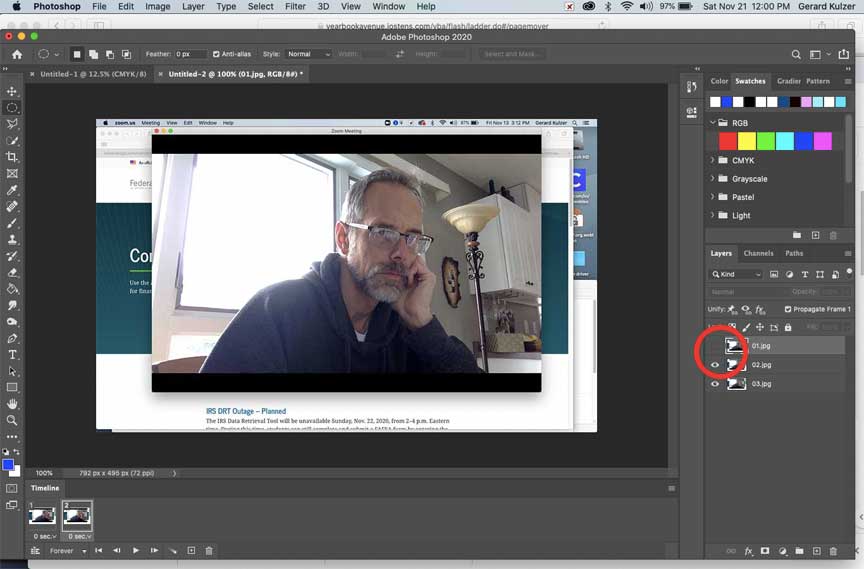Open the layer filter Kind dropdown
Viewport: 864px width, 569px height.
point(736,274)
